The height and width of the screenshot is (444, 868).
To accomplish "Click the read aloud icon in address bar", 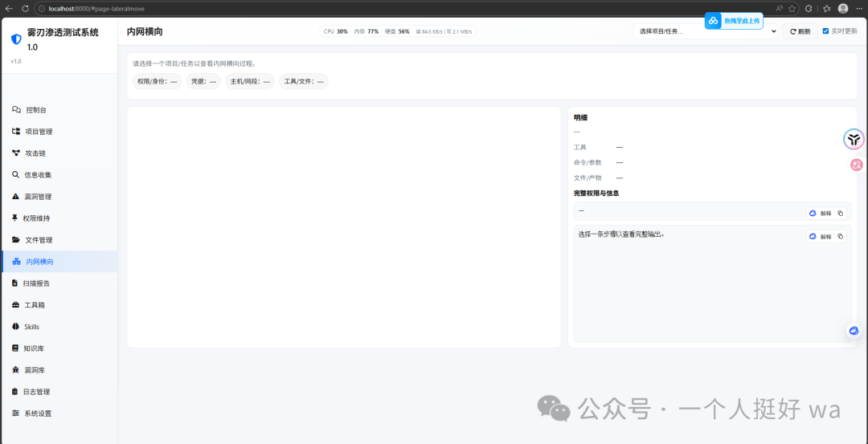I will tap(780, 8).
